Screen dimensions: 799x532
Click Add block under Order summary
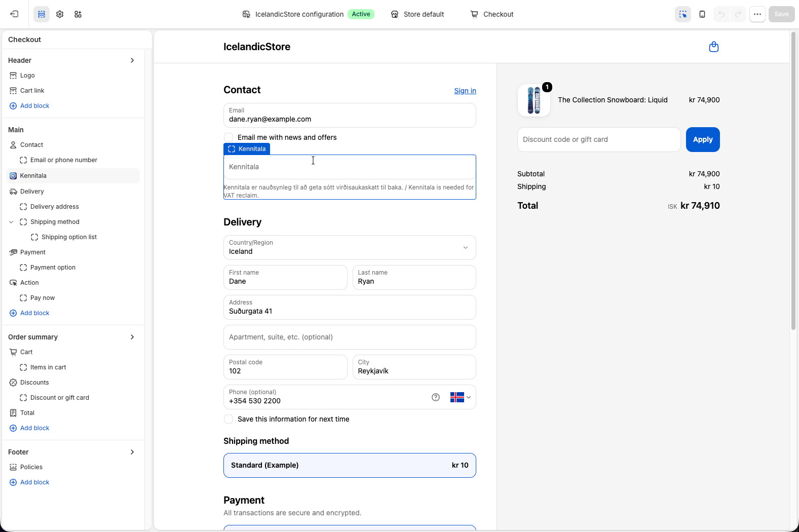click(29, 428)
